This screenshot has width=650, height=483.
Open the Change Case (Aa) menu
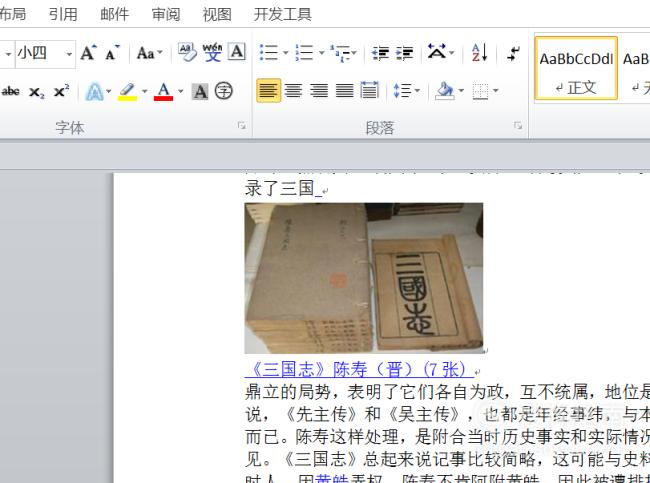pos(149,53)
